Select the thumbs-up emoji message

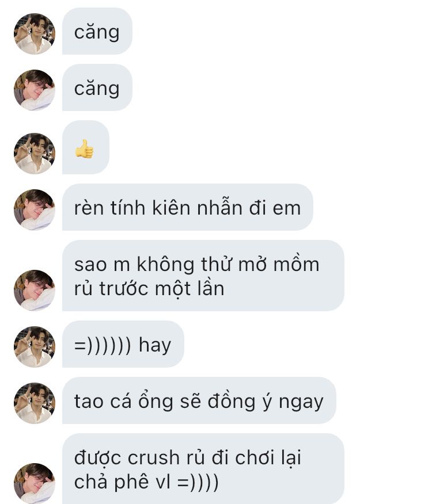point(86,147)
